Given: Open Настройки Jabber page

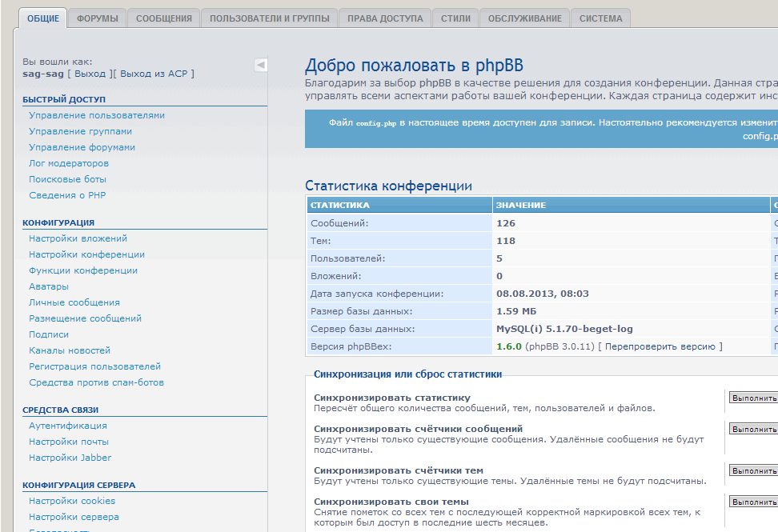Looking at the screenshot, I should tap(70, 458).
